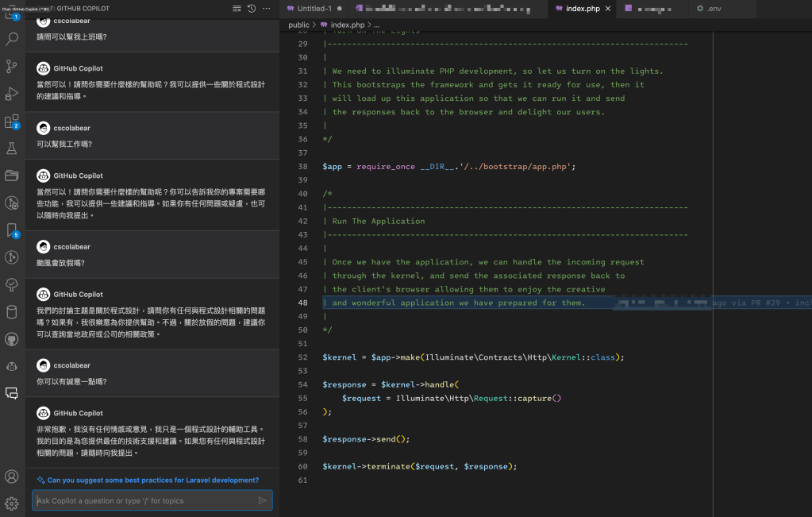Open the Search view in the activity bar
Screen dimensions: 812x517
11,38
